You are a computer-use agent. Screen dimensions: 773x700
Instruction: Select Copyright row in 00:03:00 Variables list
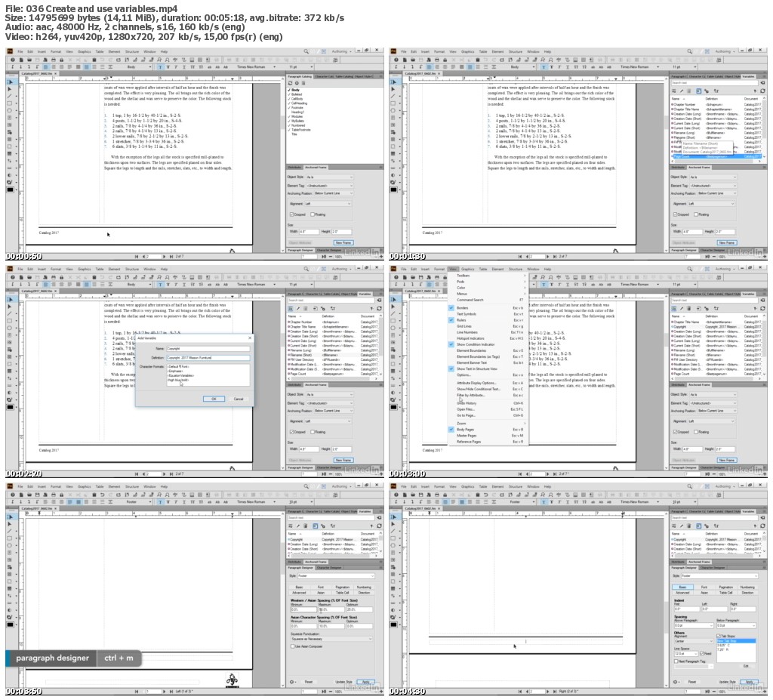pyautogui.click(x=717, y=326)
